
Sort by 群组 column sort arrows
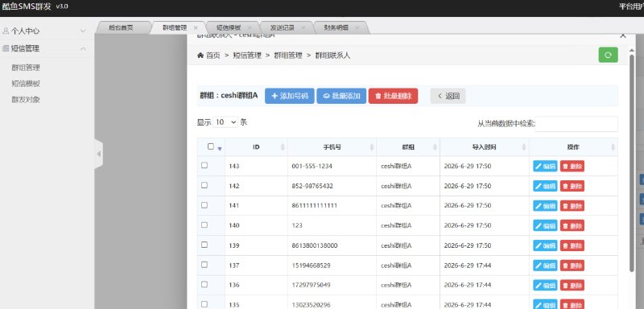tap(435, 147)
